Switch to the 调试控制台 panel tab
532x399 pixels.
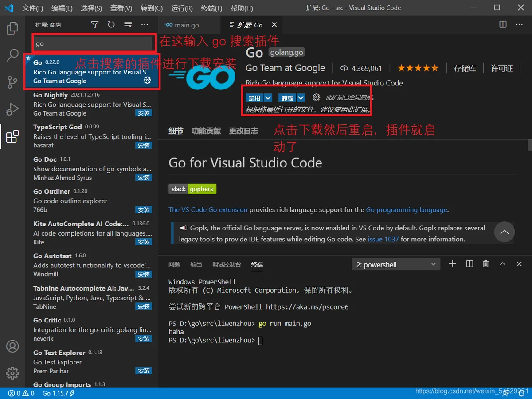(227, 264)
